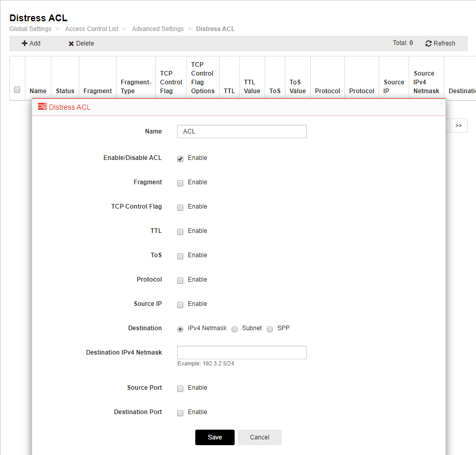Enable the TTL option
Screen dimensions: 476x455
coord(180,232)
